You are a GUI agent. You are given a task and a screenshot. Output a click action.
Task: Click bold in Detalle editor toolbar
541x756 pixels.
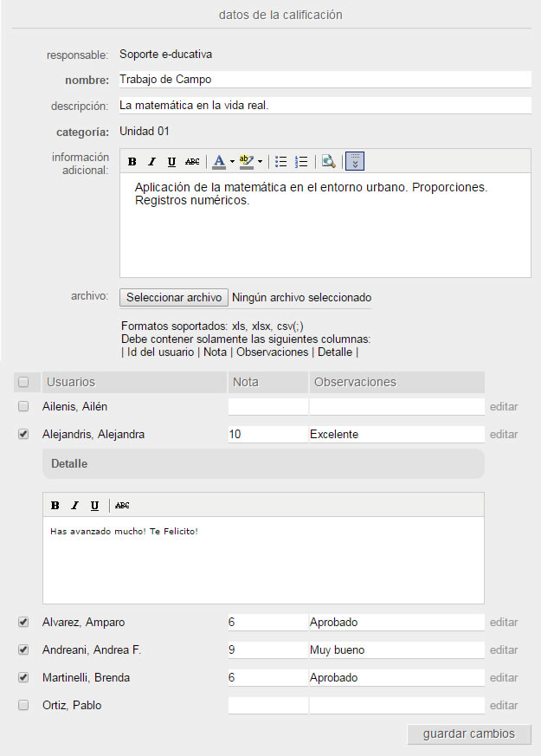[x=55, y=505]
